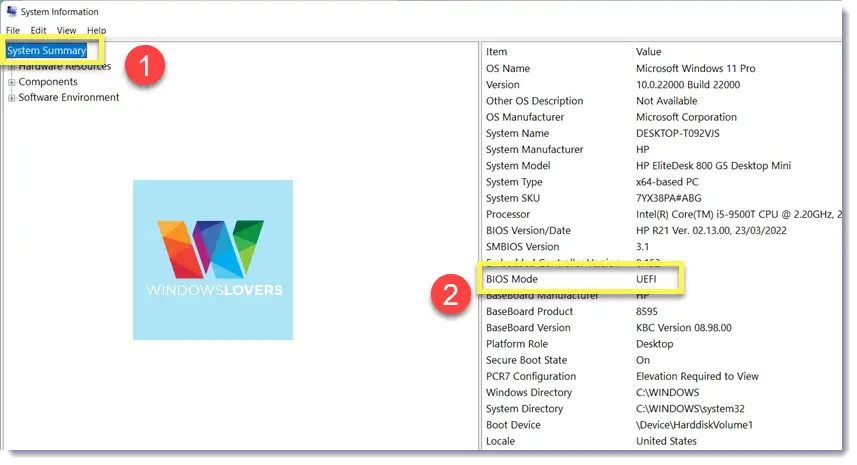Viewport: 857px width, 465px height.
Task: Click the Not Available value
Action: [x=667, y=101]
